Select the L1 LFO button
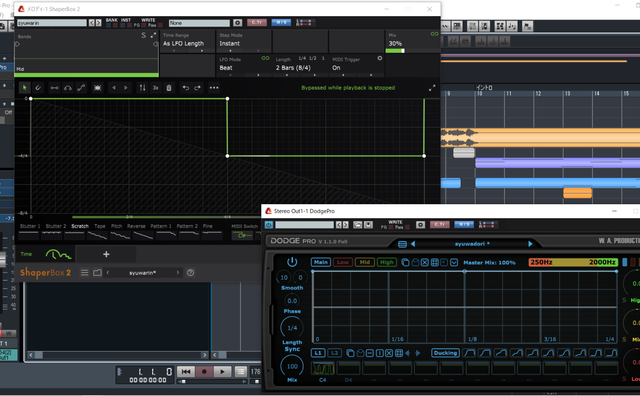The width and height of the screenshot is (640, 396). click(318, 353)
